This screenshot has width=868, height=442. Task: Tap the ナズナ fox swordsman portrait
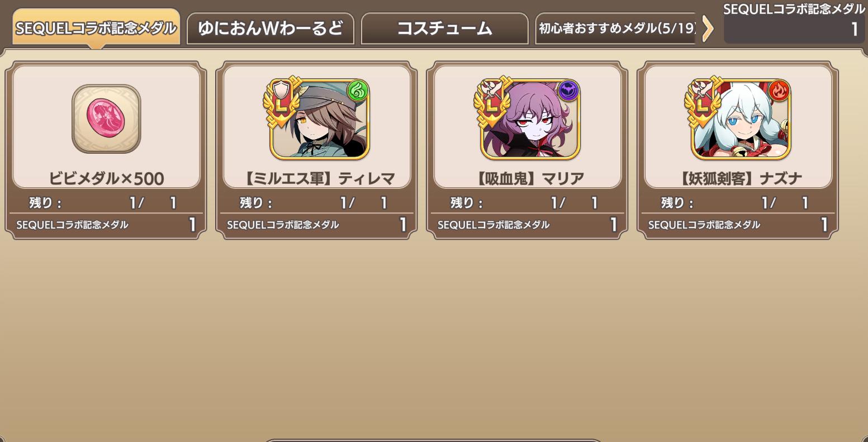[x=741, y=119]
